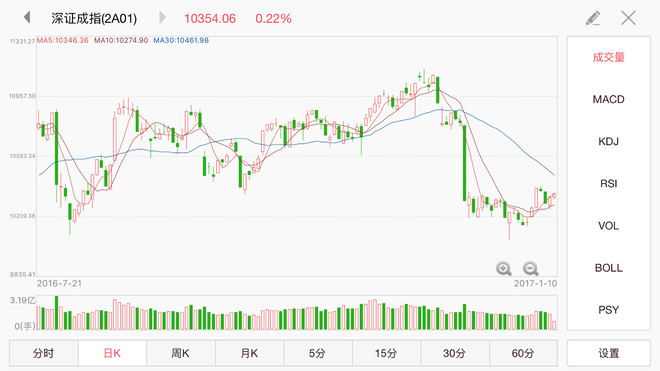Switch indicator to MACD
Screen dimensions: 660x371
(x=609, y=99)
